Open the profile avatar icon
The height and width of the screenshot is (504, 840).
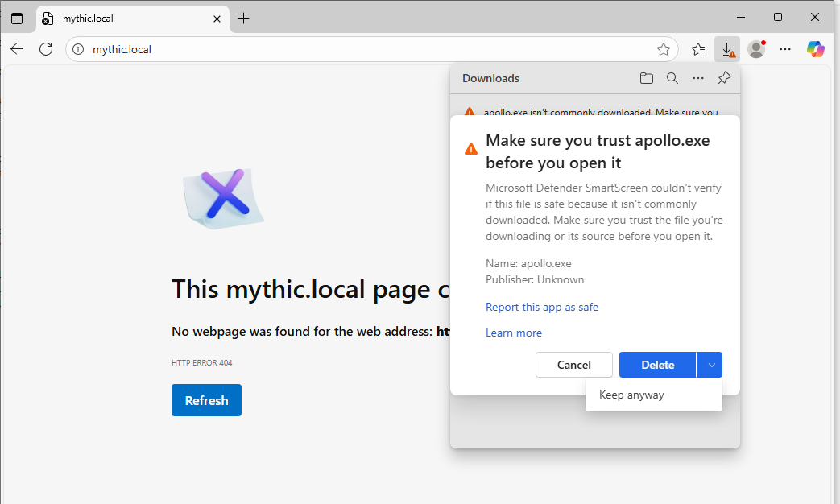coord(755,49)
